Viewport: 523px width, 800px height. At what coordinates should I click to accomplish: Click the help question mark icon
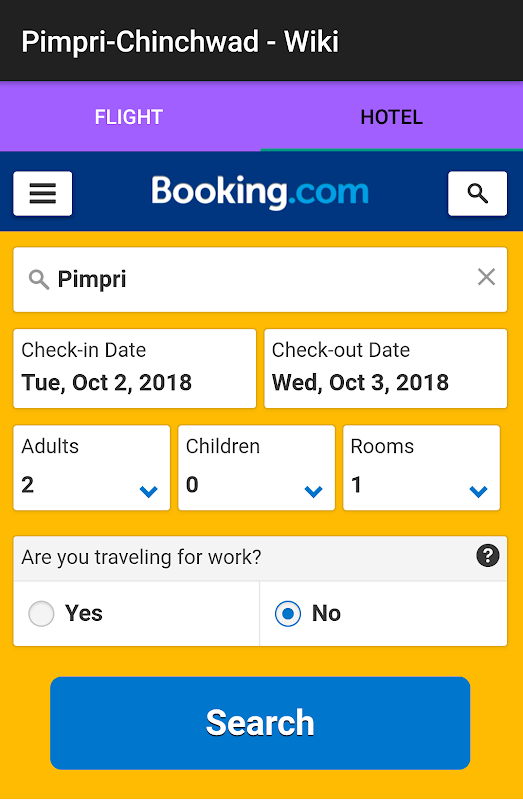(x=488, y=556)
